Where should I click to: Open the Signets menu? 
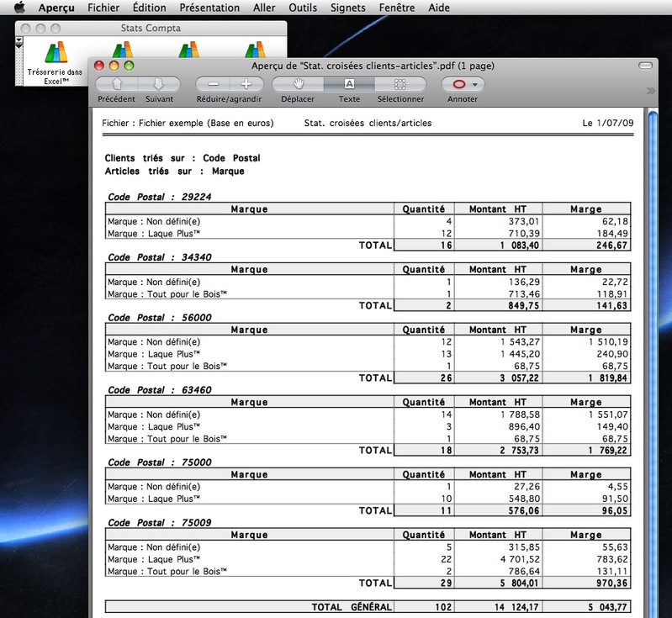click(347, 8)
